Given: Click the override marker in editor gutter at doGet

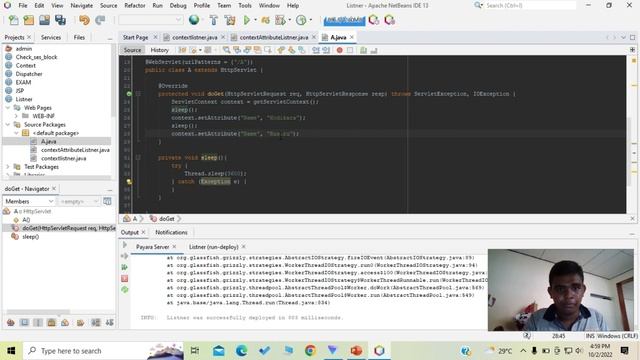Looking at the screenshot, I should [129, 94].
